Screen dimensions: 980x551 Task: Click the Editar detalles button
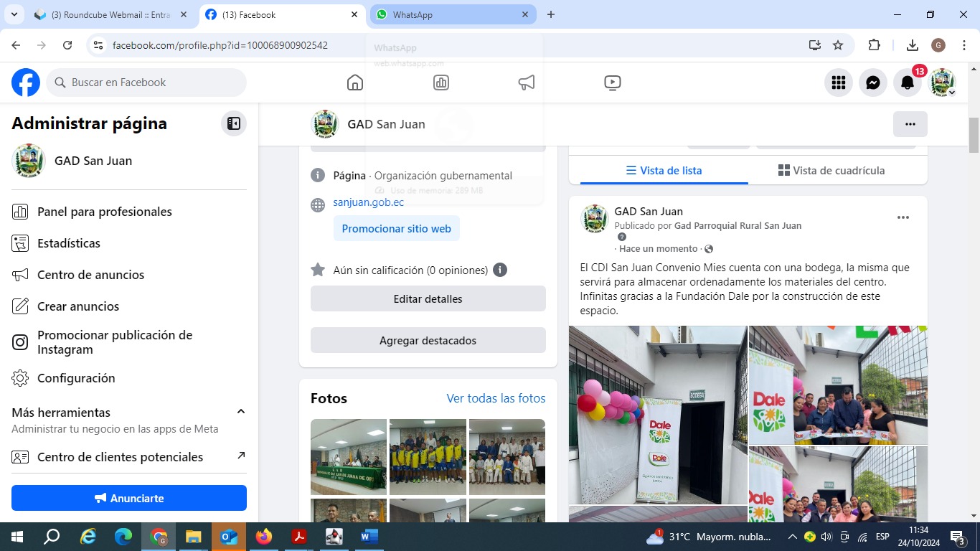428,299
